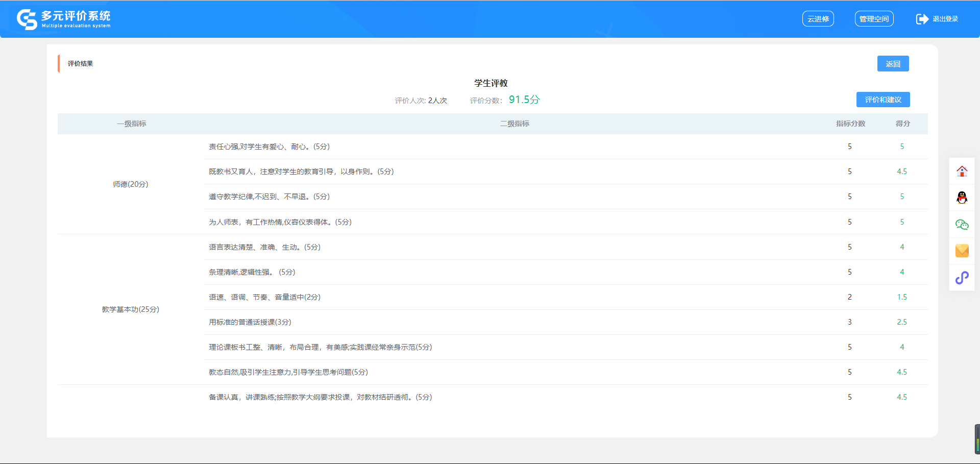The height and width of the screenshot is (464, 980).
Task: Select the 师德(20分) category cell
Action: tap(131, 184)
